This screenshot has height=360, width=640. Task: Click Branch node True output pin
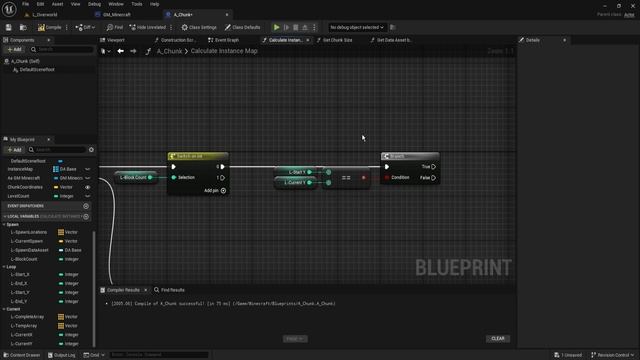tap(434, 167)
